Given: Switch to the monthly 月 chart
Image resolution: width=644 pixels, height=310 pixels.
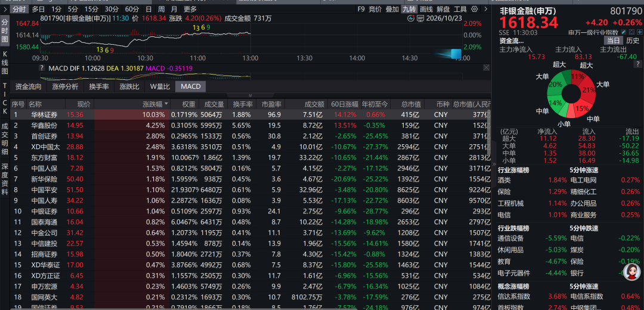Looking at the screenshot, I should (x=175, y=9).
